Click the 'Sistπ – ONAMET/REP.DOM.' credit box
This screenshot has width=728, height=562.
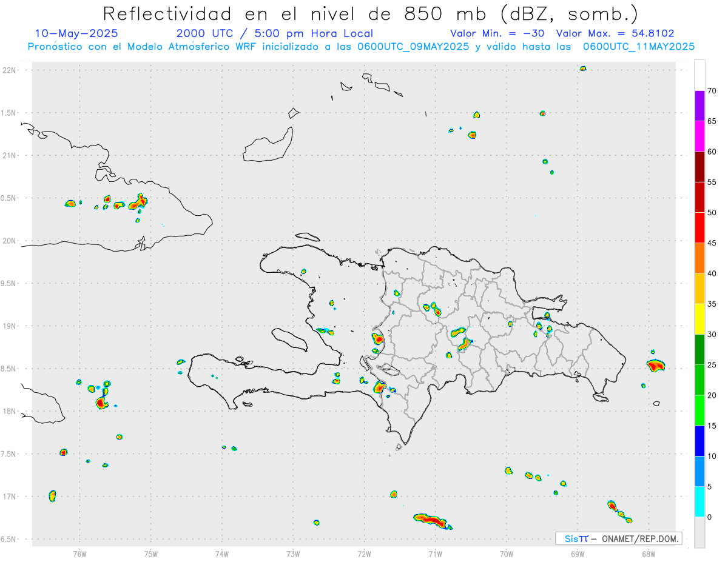point(618,538)
